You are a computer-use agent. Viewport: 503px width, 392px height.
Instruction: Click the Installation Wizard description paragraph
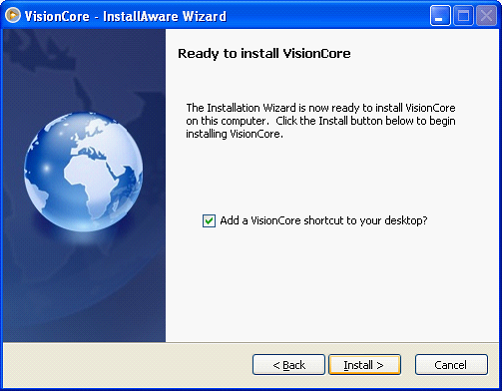click(321, 121)
